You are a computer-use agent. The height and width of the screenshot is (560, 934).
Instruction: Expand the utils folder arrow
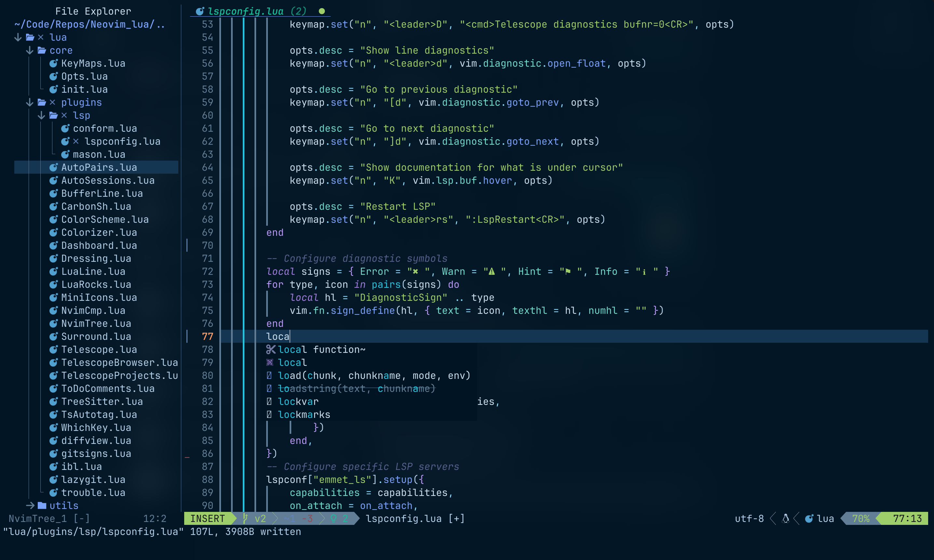tap(30, 505)
